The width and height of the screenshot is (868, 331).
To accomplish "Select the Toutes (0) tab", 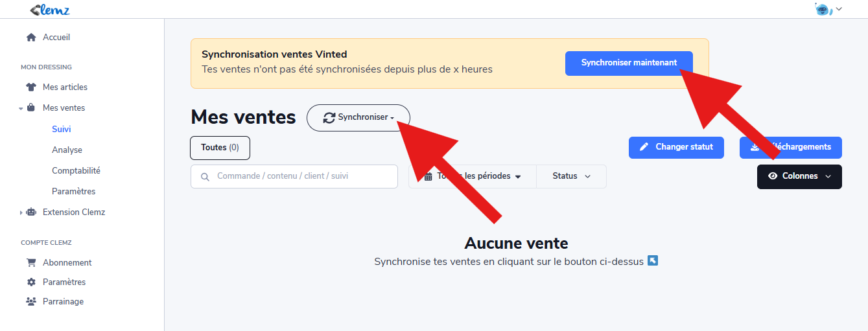I will click(220, 148).
